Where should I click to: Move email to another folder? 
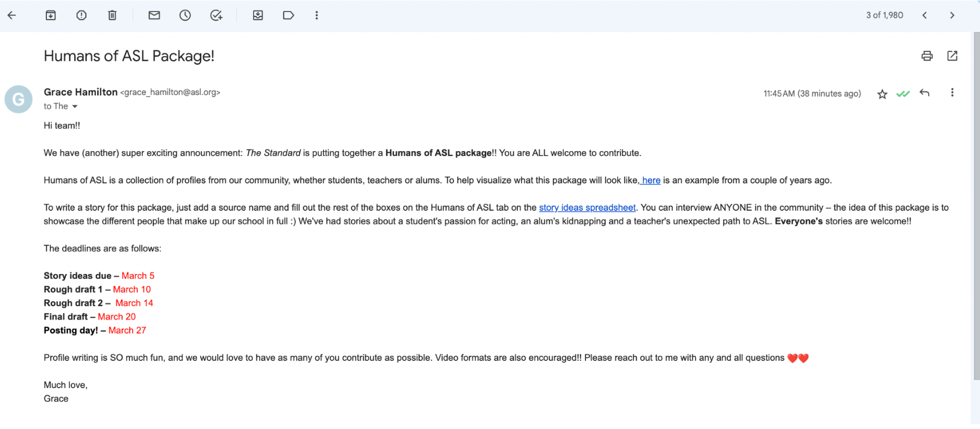[x=258, y=15]
